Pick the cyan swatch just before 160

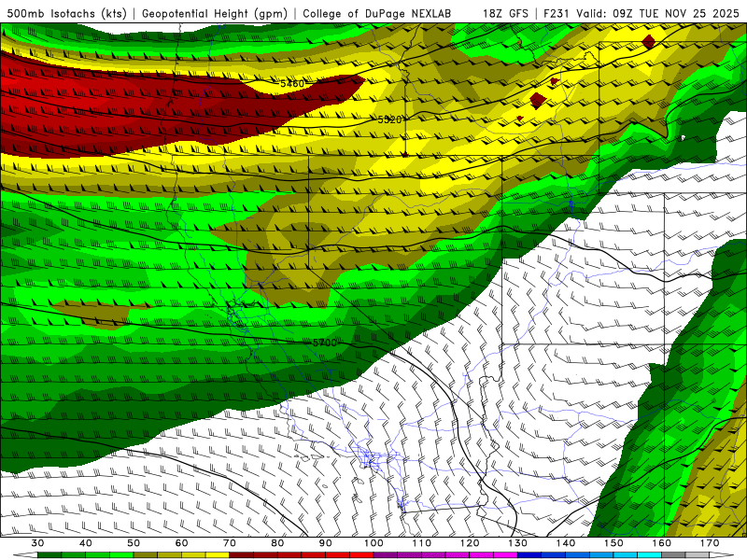[649, 555]
